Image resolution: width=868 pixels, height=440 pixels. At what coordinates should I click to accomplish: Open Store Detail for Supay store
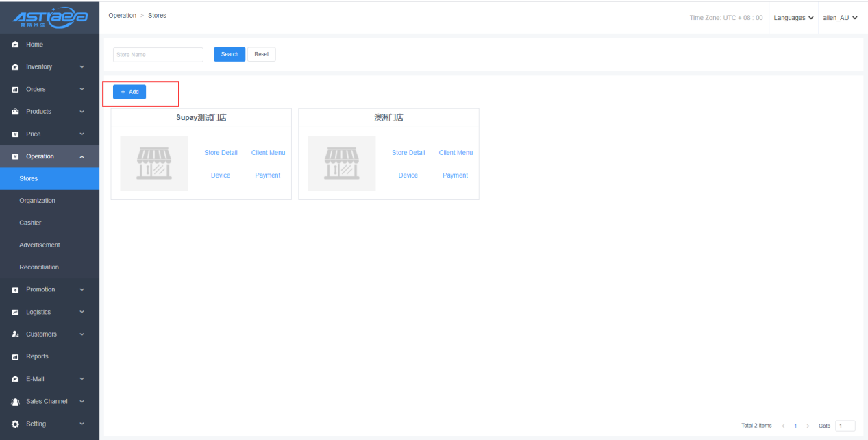221,153
